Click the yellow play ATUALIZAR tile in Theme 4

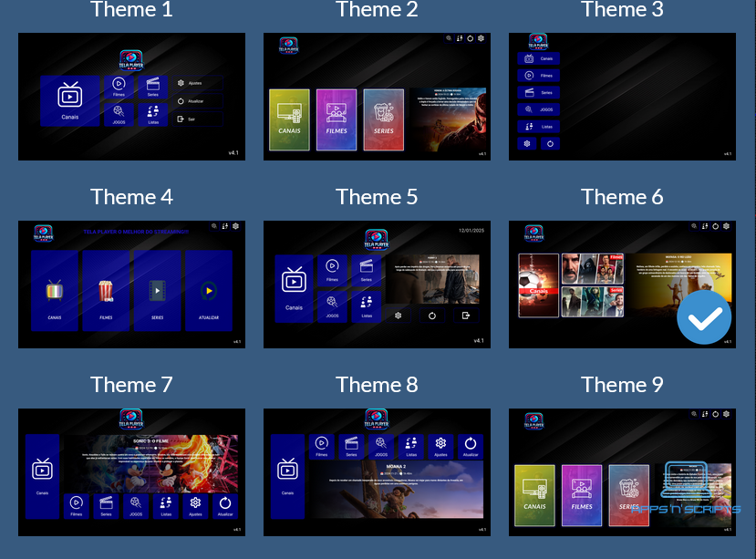pyautogui.click(x=209, y=292)
